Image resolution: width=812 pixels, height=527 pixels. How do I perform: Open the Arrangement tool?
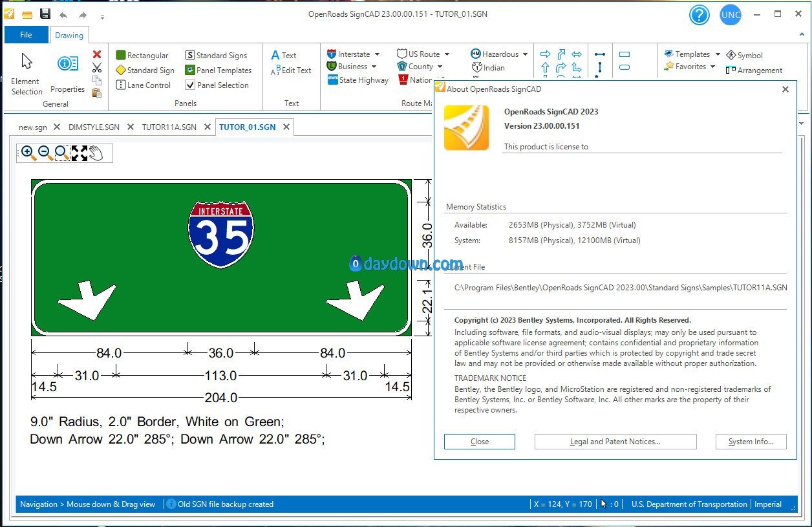click(x=754, y=70)
